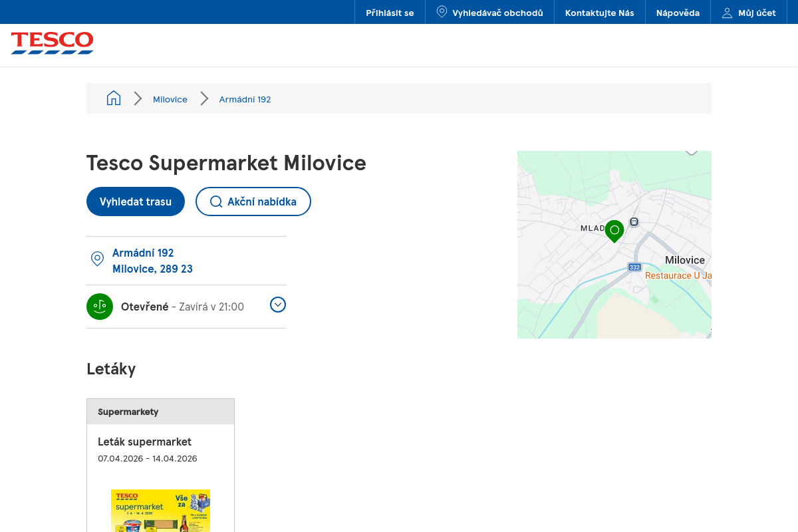Click flyer date 07.04.2026 - 14.04.2026
The width and height of the screenshot is (798, 532).
click(148, 458)
